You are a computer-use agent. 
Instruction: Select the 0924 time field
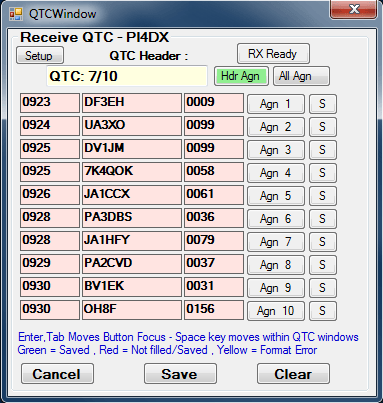[x=50, y=126]
